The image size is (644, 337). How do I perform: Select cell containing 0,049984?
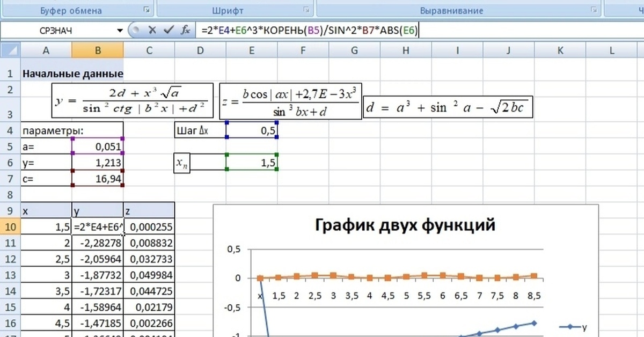point(149,276)
